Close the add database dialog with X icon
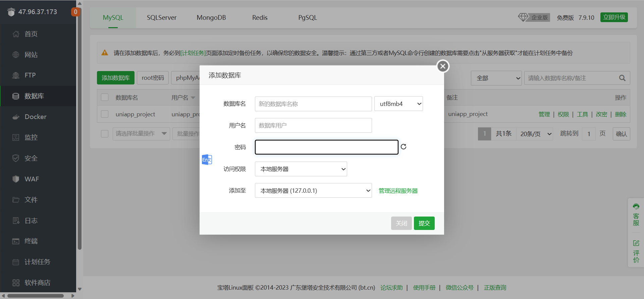 (x=443, y=66)
